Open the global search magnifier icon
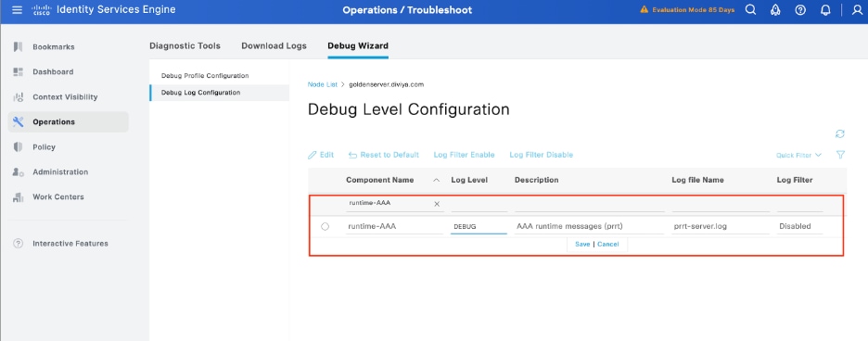Viewport: 868px width, 341px height. [750, 10]
